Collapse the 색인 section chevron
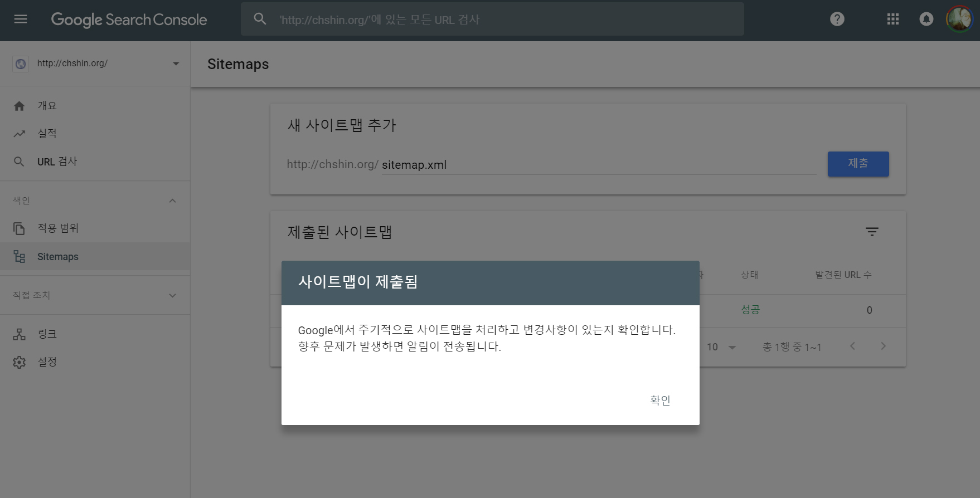Viewport: 980px width, 498px height. pyautogui.click(x=173, y=201)
